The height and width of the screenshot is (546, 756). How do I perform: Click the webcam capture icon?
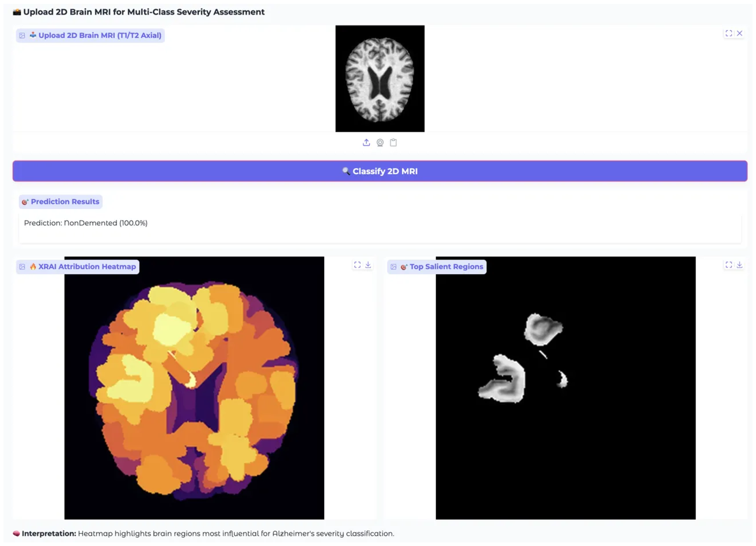[380, 142]
